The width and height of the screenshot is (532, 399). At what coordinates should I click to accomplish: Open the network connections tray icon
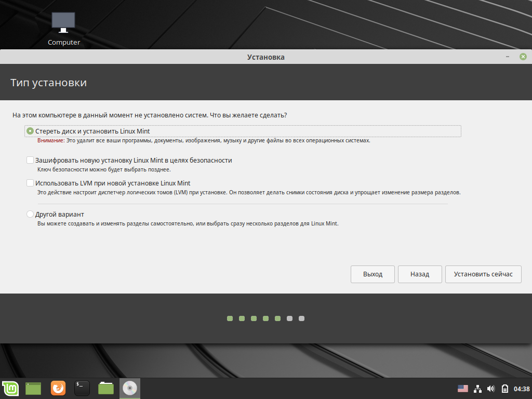pos(477,389)
